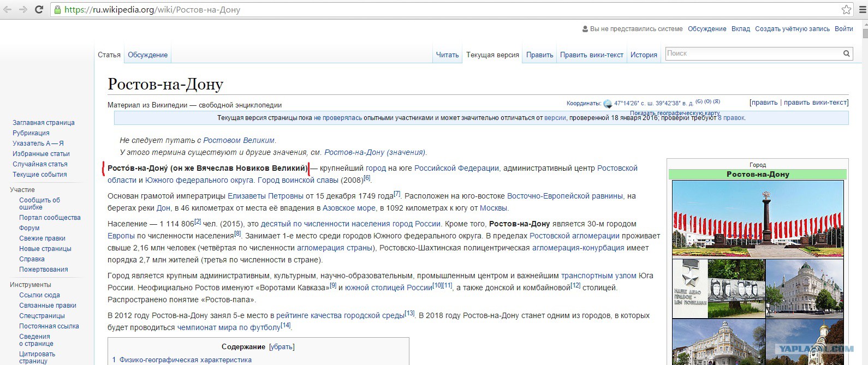Open Портал сообщества
868x365 pixels.
pyautogui.click(x=50, y=218)
